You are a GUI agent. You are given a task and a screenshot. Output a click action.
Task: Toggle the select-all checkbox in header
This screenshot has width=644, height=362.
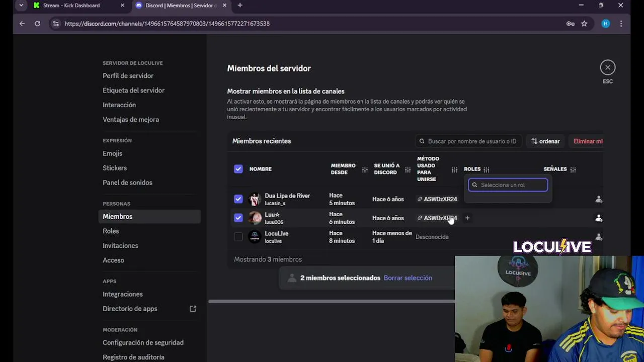click(238, 169)
